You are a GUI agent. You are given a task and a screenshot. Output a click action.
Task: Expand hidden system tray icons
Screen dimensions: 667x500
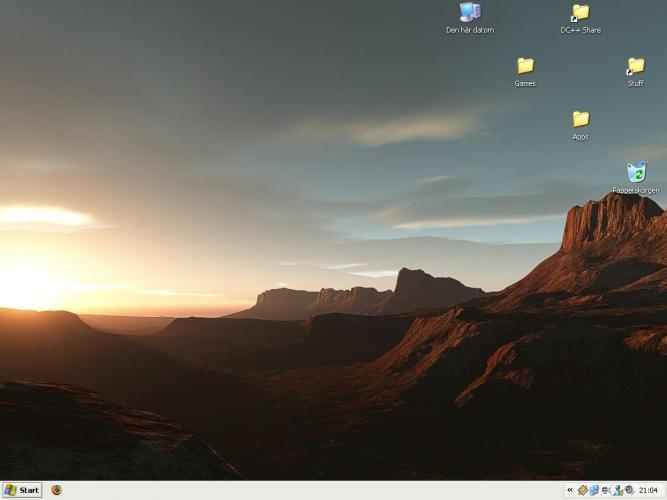coord(570,490)
